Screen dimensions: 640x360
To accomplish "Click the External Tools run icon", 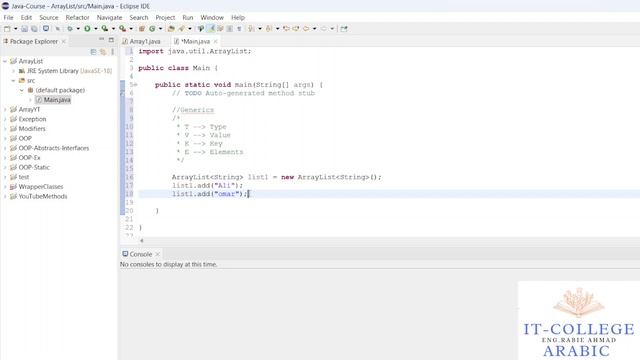I will click(122, 29).
